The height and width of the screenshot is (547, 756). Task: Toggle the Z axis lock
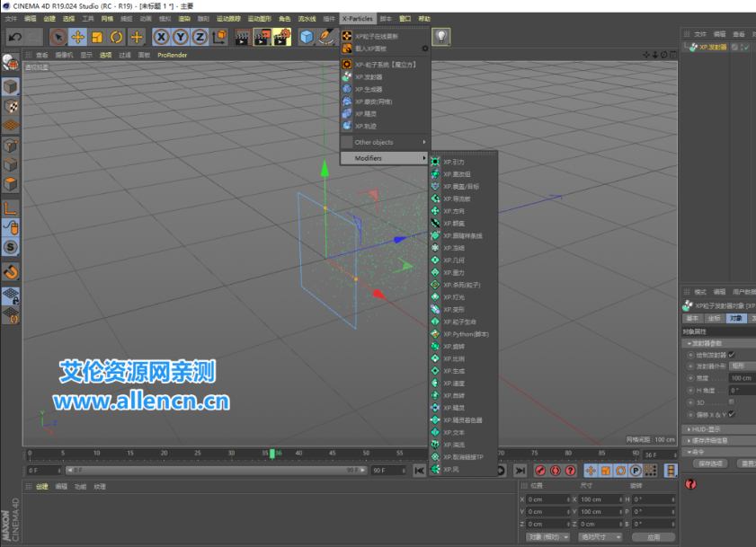(x=200, y=37)
